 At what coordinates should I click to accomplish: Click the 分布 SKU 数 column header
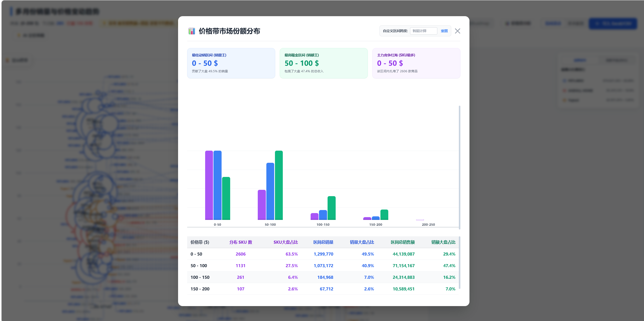coord(241,242)
